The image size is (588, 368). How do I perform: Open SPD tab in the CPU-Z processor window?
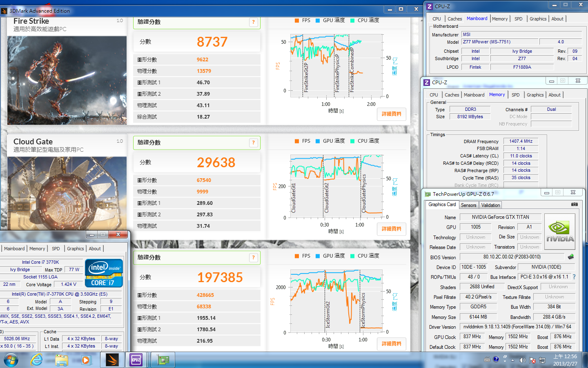[x=56, y=249]
